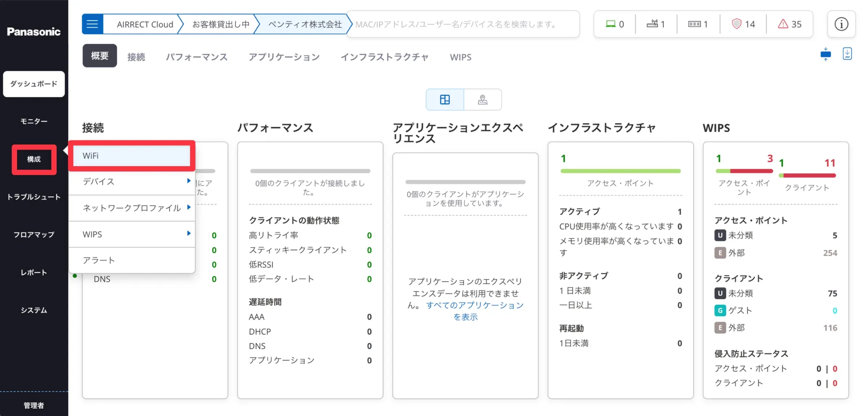Click the green access point progress bar
Image resolution: width=868 pixels, height=416 pixels.
[x=620, y=171]
